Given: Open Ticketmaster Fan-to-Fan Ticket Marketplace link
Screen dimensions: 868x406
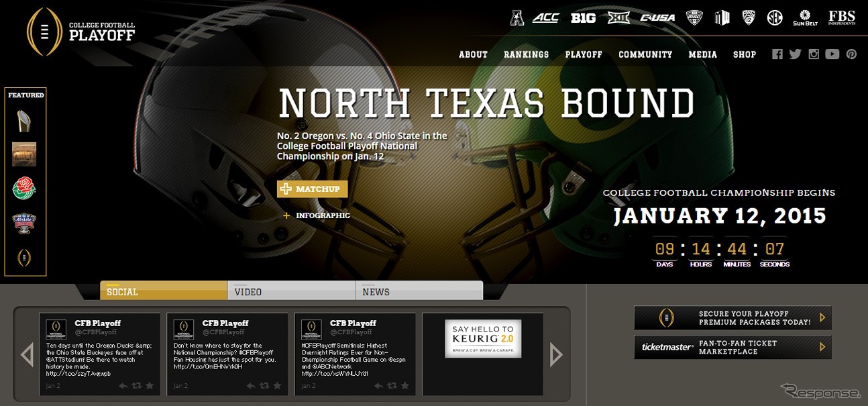Looking at the screenshot, I should click(x=733, y=347).
